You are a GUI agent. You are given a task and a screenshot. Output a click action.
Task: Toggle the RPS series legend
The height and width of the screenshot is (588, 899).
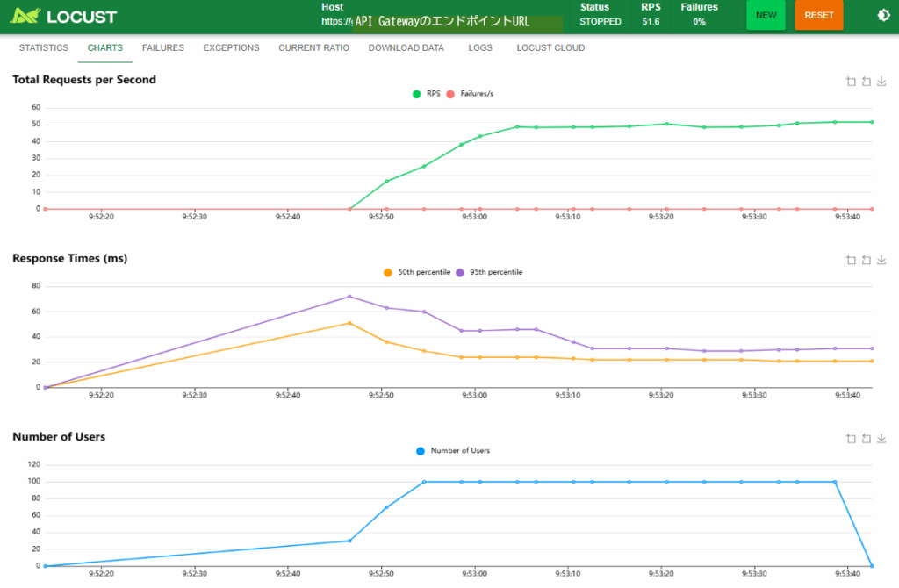(x=427, y=94)
